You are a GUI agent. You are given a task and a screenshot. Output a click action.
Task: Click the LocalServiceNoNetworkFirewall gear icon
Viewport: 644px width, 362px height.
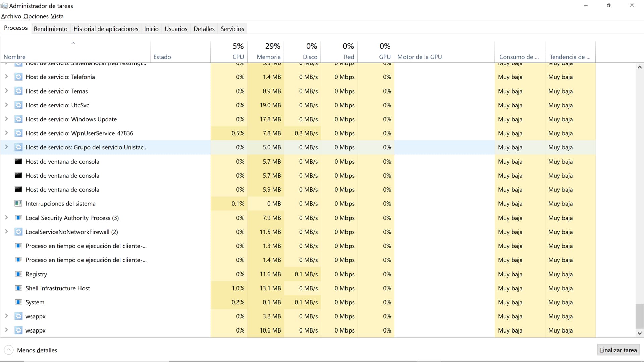click(x=18, y=232)
